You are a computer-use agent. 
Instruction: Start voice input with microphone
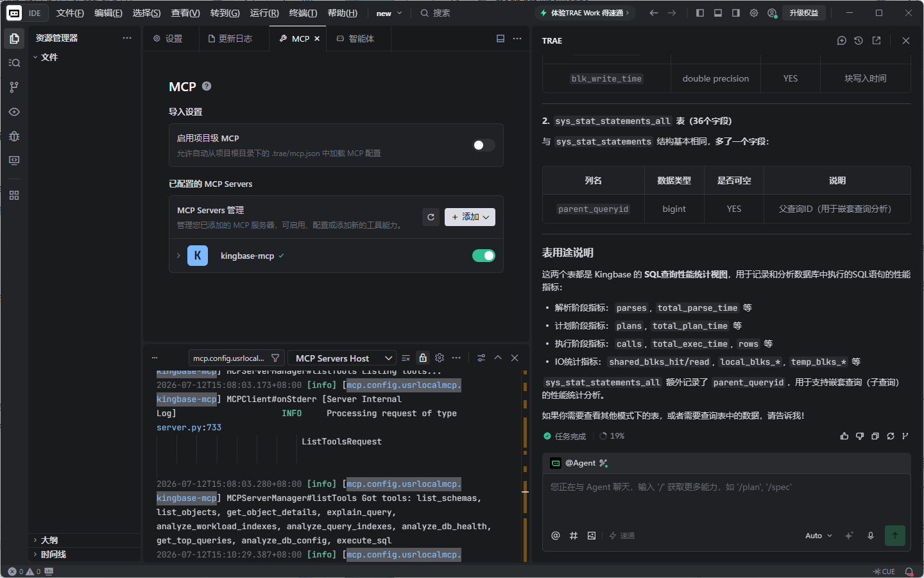pos(871,536)
